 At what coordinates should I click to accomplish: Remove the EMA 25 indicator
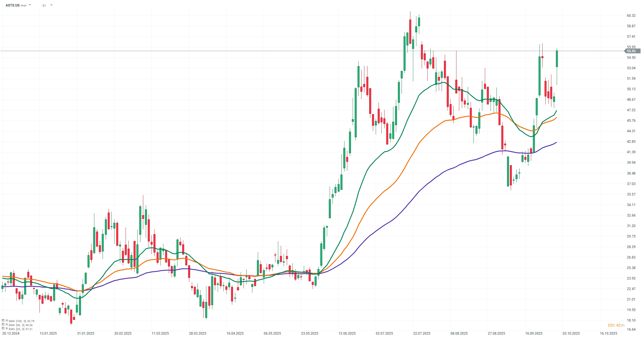pos(7,329)
